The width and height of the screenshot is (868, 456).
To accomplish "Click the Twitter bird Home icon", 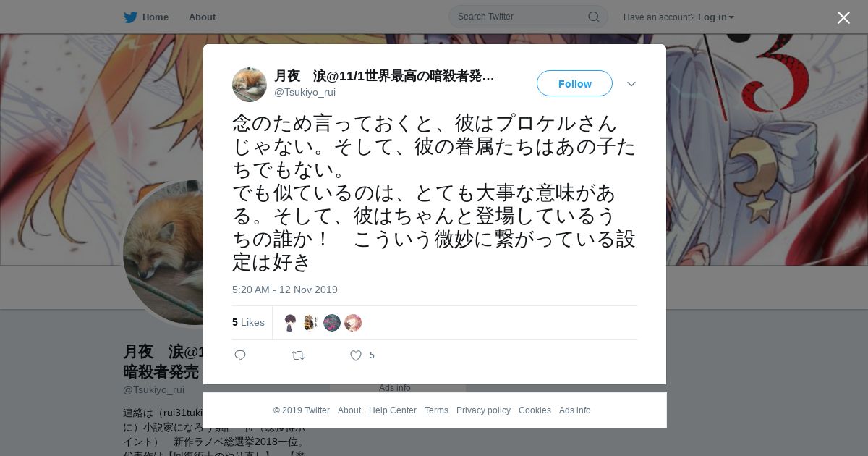I will [130, 17].
